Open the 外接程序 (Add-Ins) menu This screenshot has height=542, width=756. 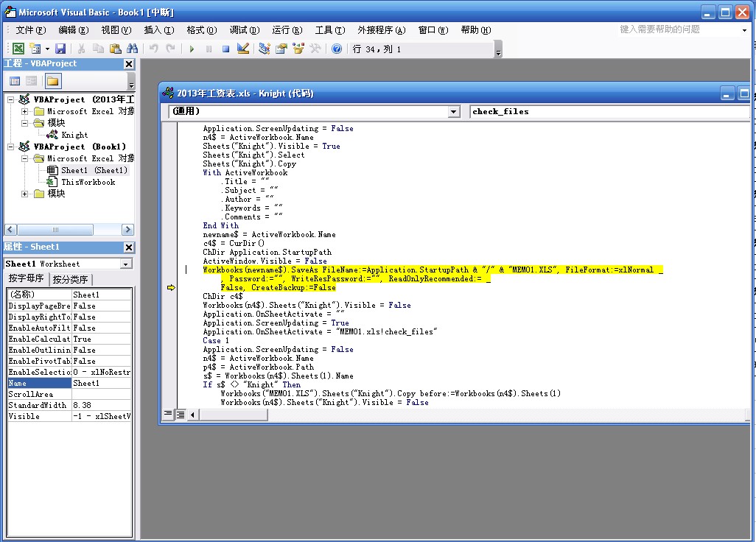[382, 30]
